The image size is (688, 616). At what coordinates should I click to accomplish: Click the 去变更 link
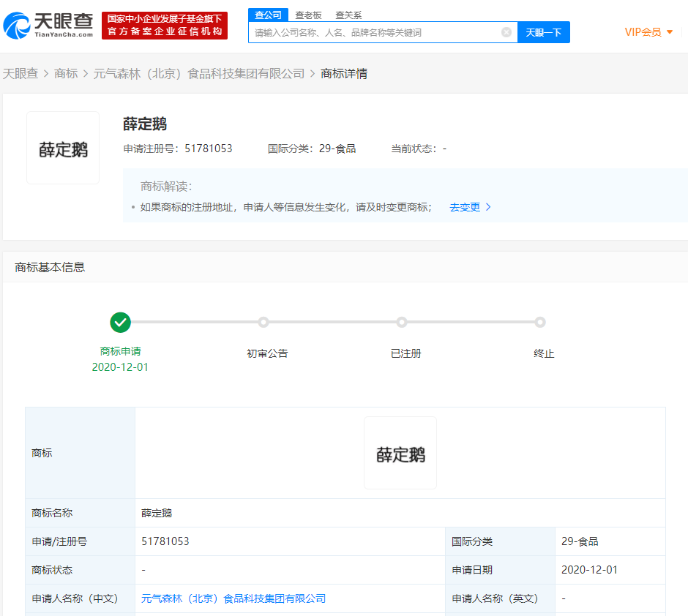coord(465,207)
